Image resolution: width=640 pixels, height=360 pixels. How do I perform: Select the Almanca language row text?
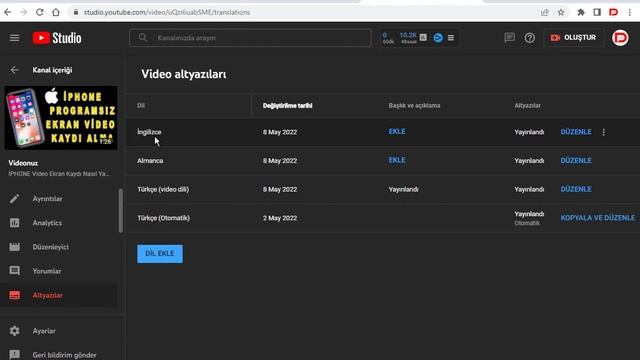coord(150,160)
